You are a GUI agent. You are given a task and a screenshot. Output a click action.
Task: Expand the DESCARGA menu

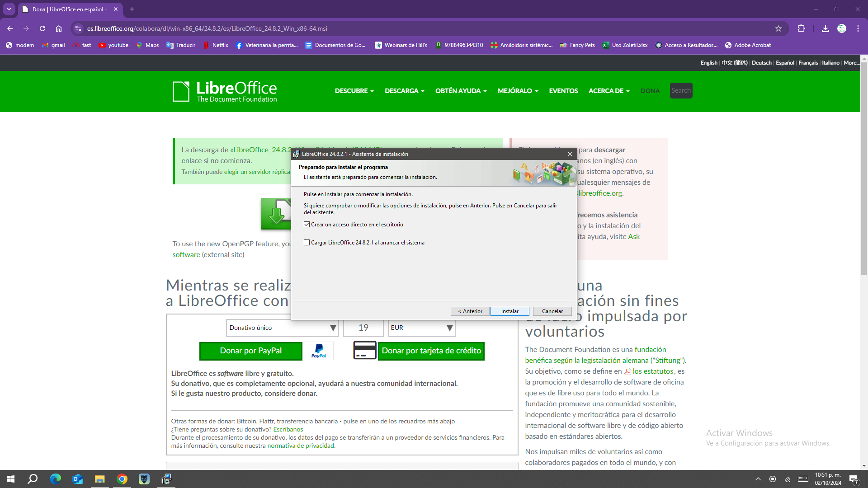pyautogui.click(x=404, y=91)
